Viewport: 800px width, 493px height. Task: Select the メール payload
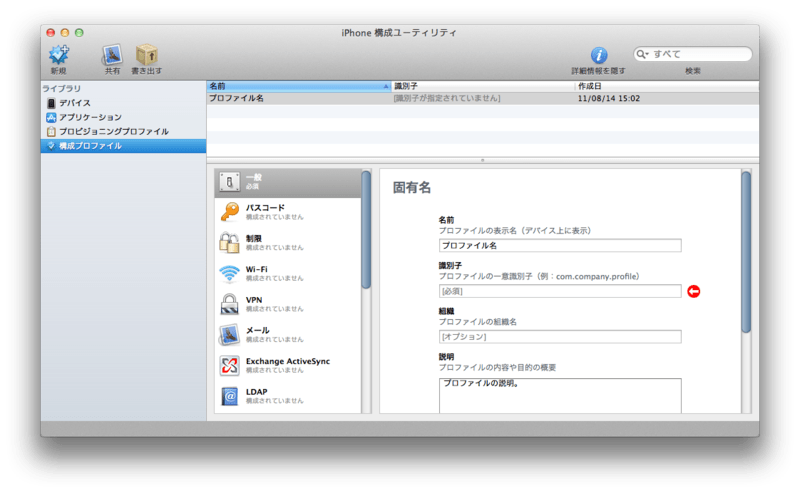[x=230, y=334]
